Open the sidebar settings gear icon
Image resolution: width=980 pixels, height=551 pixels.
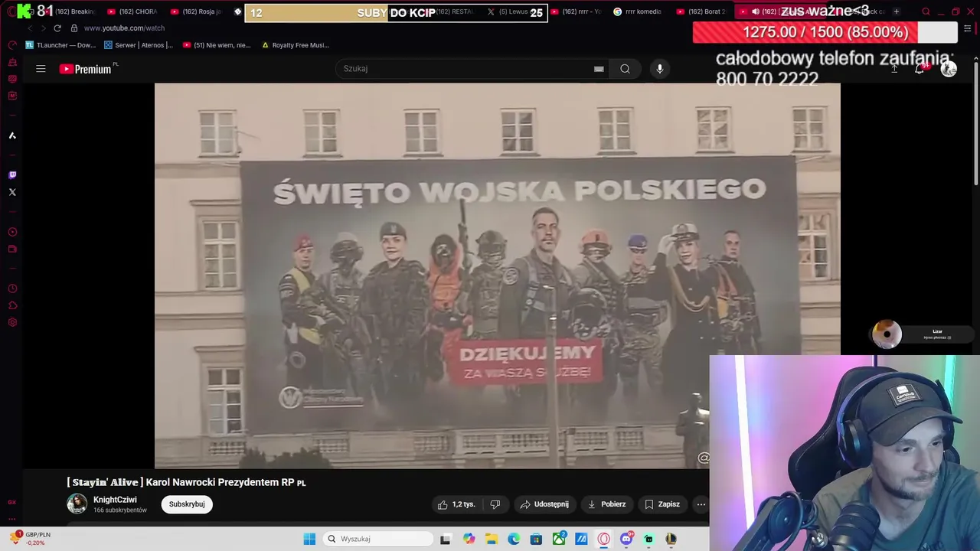tap(12, 322)
